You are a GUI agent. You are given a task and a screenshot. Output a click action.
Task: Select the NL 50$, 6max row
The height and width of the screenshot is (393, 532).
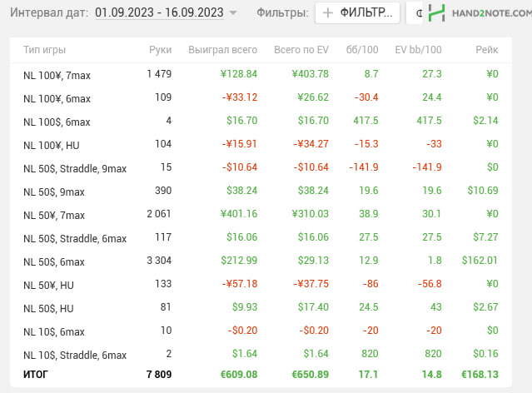(261, 261)
